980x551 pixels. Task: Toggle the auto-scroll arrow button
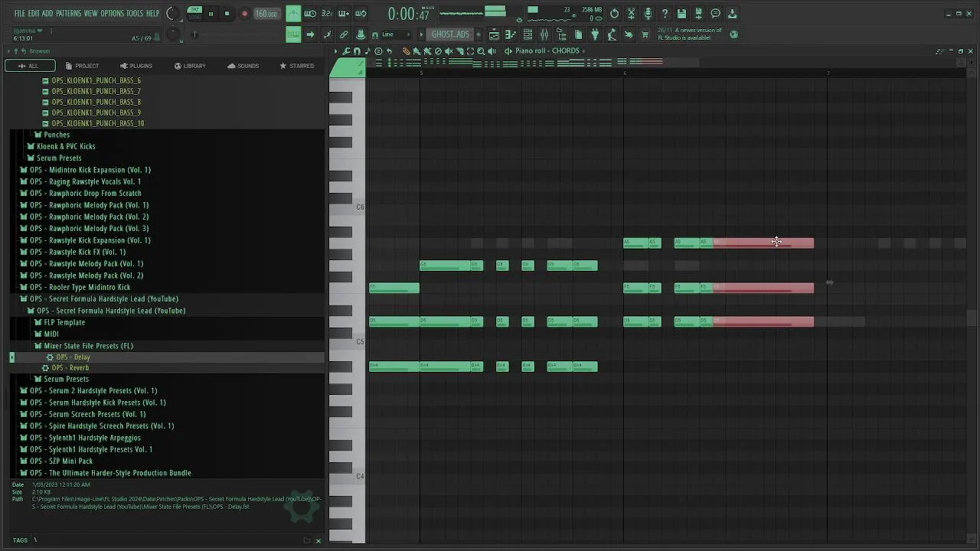coord(310,34)
